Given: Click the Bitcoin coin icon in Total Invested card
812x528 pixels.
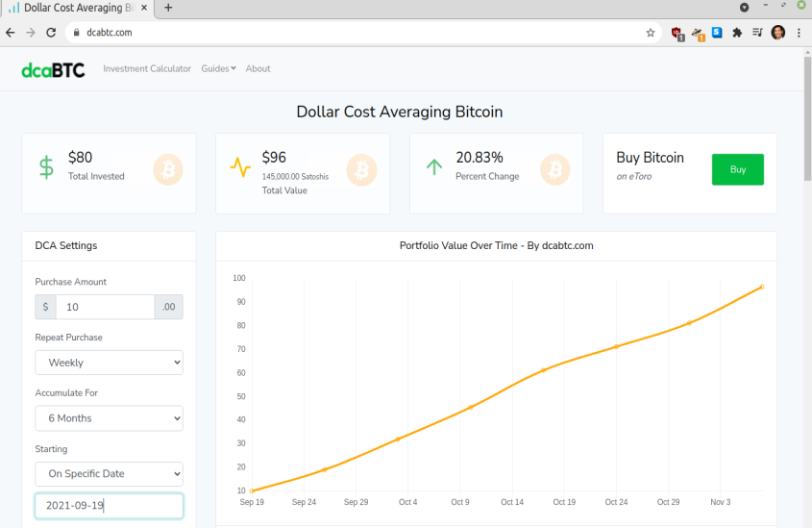Looking at the screenshot, I should pos(168,169).
